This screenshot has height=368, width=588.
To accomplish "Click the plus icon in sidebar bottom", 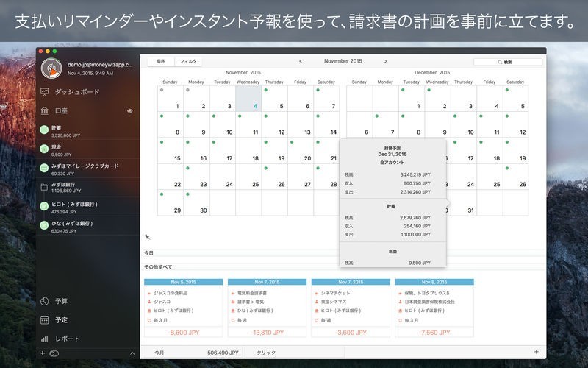I will coord(43,353).
